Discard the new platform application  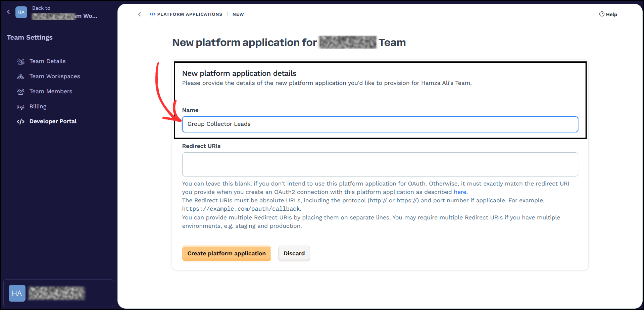tap(294, 253)
